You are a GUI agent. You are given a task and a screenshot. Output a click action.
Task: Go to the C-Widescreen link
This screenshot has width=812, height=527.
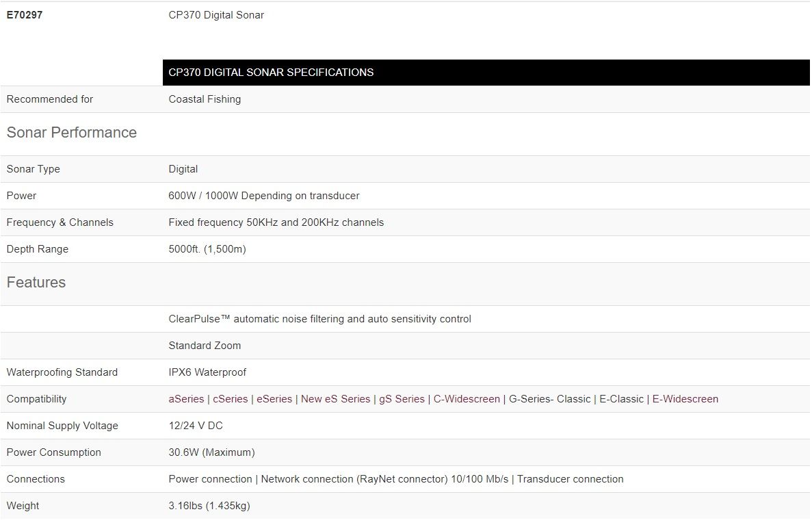[x=467, y=399]
